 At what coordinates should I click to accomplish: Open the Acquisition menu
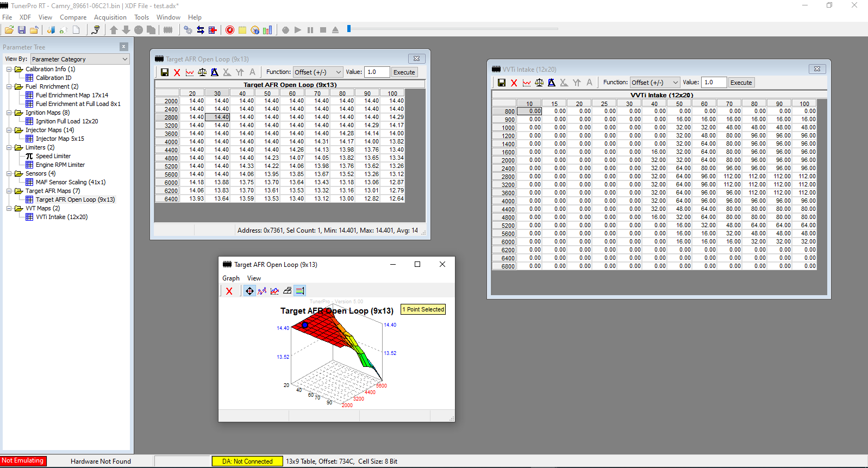[x=110, y=17]
